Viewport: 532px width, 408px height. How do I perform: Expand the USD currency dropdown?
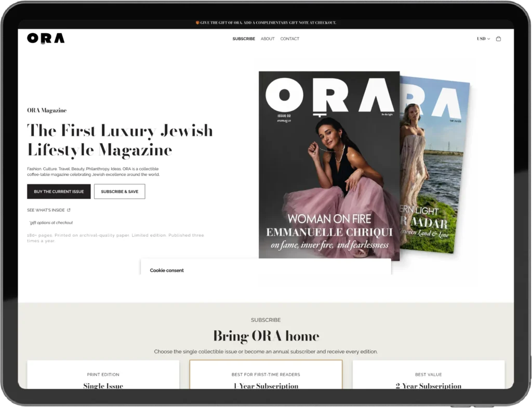point(483,38)
